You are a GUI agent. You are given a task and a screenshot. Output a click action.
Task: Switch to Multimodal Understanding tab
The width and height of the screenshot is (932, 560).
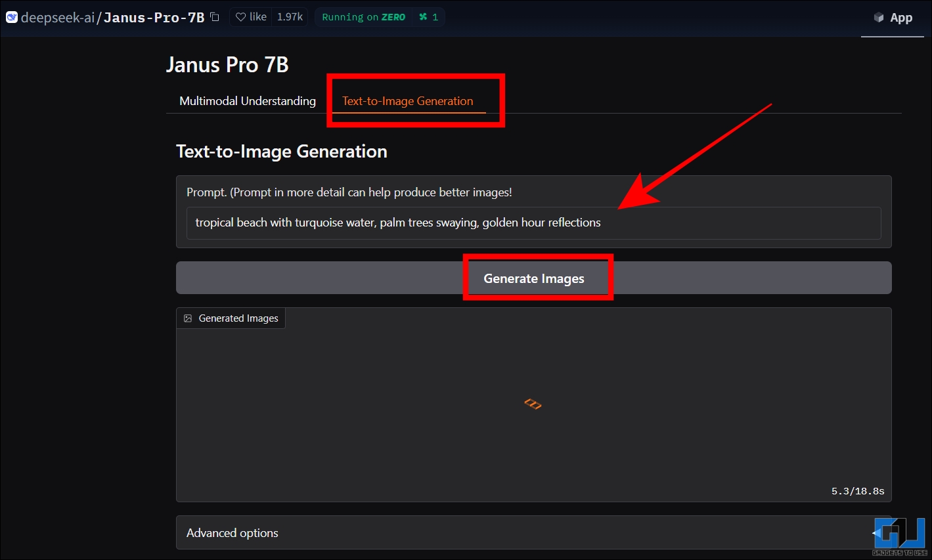pyautogui.click(x=248, y=101)
